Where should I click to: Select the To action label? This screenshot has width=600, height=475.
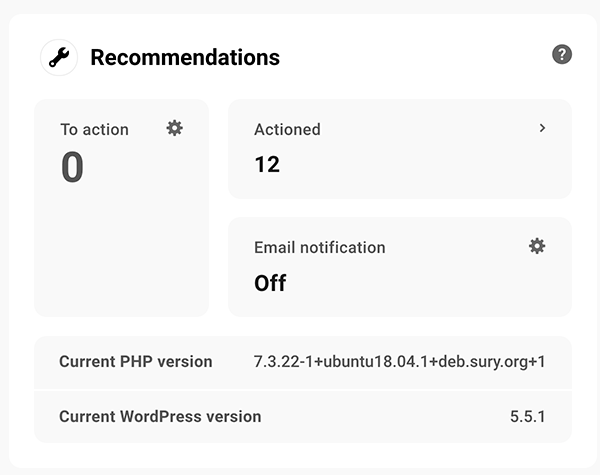[x=95, y=129]
